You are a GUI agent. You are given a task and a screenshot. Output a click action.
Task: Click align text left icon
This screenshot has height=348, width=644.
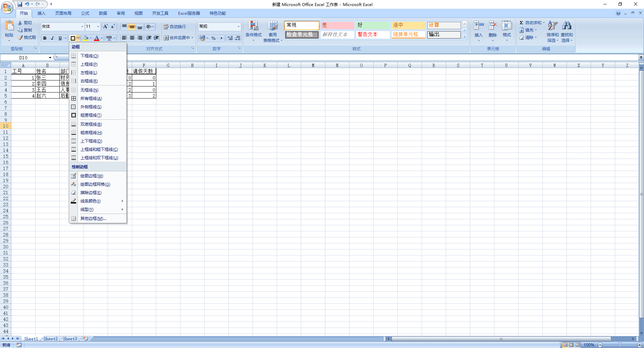coord(124,38)
